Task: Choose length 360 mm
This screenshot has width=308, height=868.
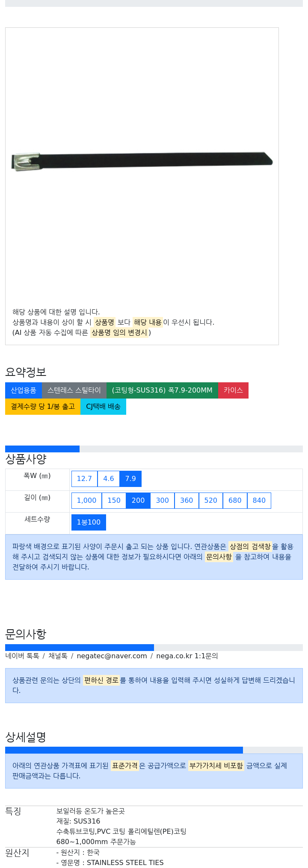Action: click(x=187, y=500)
